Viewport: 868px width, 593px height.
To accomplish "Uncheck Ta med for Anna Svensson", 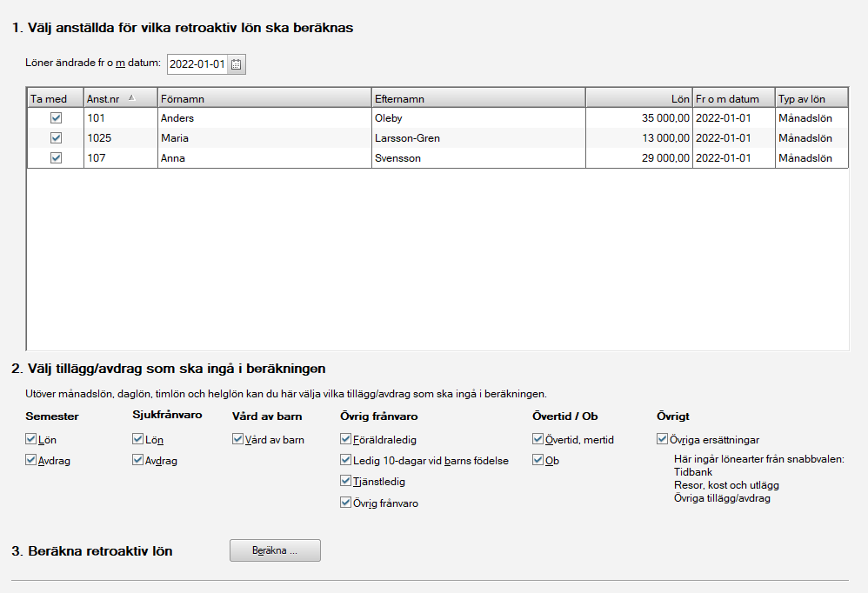I will 56,158.
